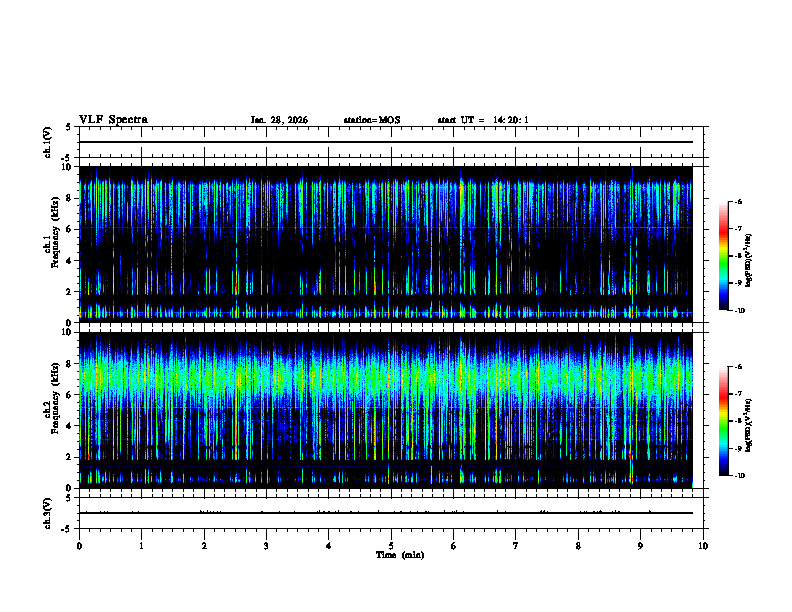Click the ch.2 spectrogram panel

tap(386, 410)
